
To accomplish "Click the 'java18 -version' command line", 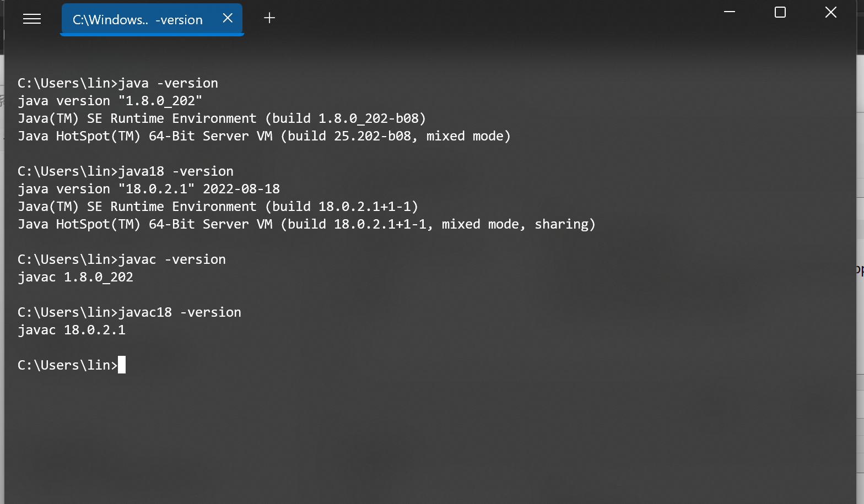I will point(126,171).
